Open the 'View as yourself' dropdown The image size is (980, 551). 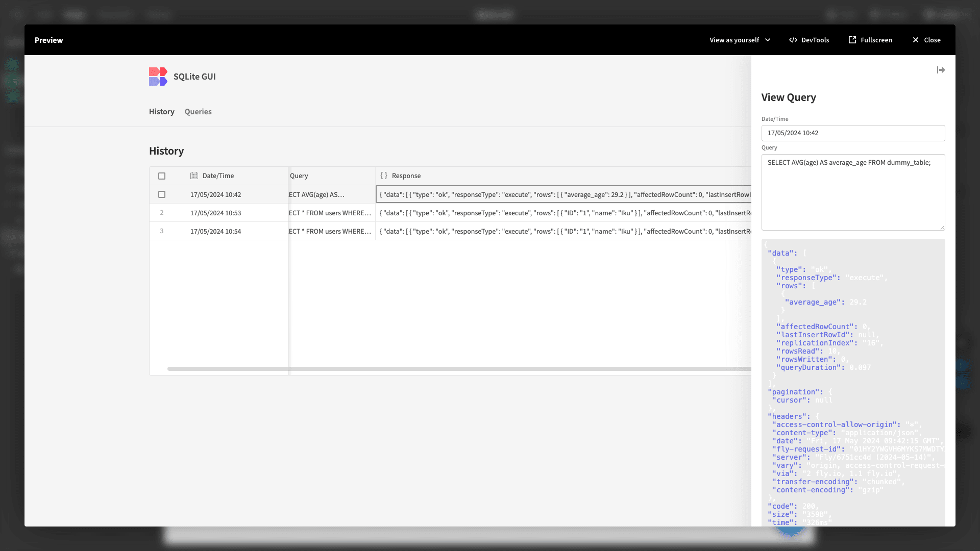(x=740, y=40)
